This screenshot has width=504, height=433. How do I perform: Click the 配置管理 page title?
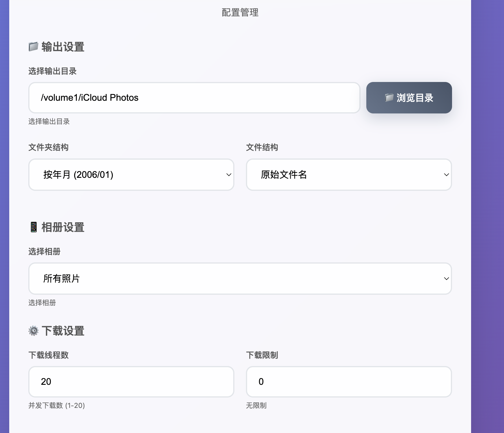click(240, 12)
